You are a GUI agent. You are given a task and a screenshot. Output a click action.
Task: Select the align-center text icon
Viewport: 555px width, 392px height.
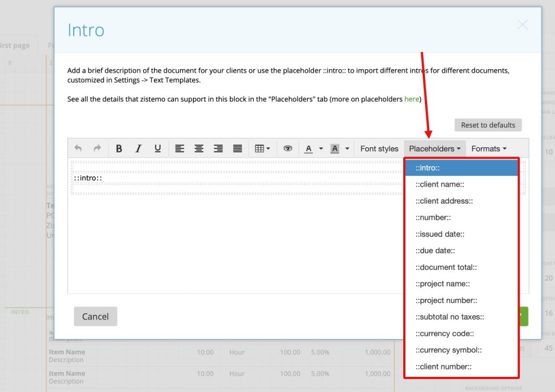[199, 148]
